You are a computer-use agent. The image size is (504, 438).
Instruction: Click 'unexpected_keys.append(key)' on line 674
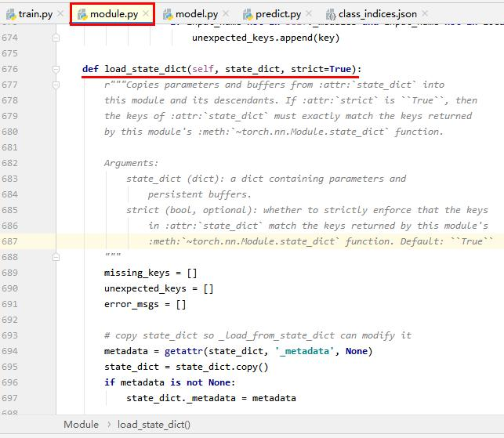266,38
